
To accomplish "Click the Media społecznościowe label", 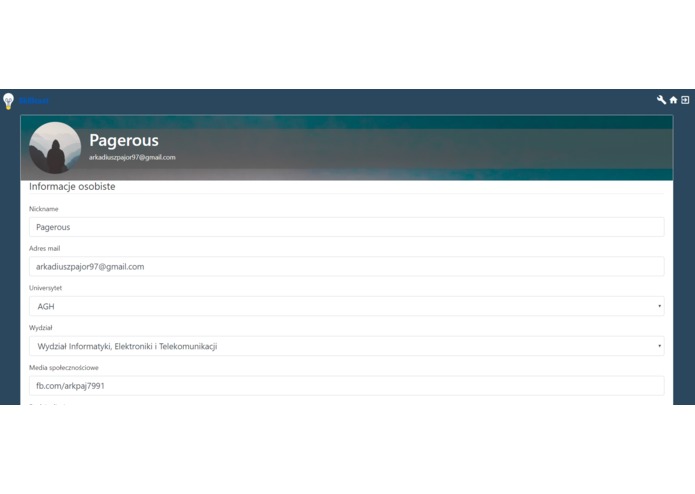I will [x=63, y=367].
